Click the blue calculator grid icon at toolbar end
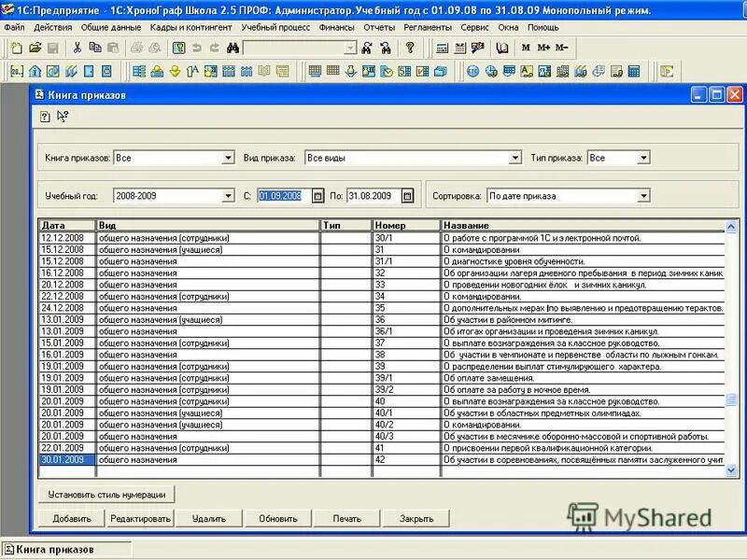This screenshot has height=560, width=747. click(x=634, y=72)
